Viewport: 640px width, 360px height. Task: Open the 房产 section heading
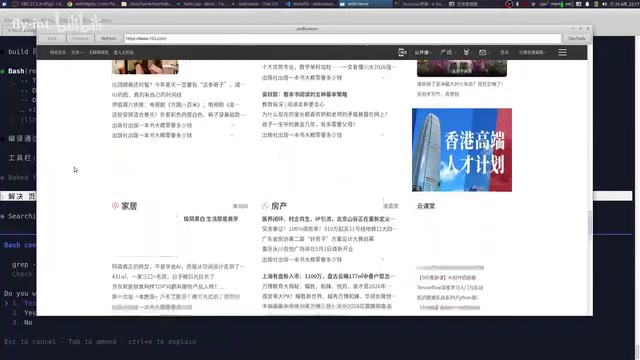click(x=279, y=206)
